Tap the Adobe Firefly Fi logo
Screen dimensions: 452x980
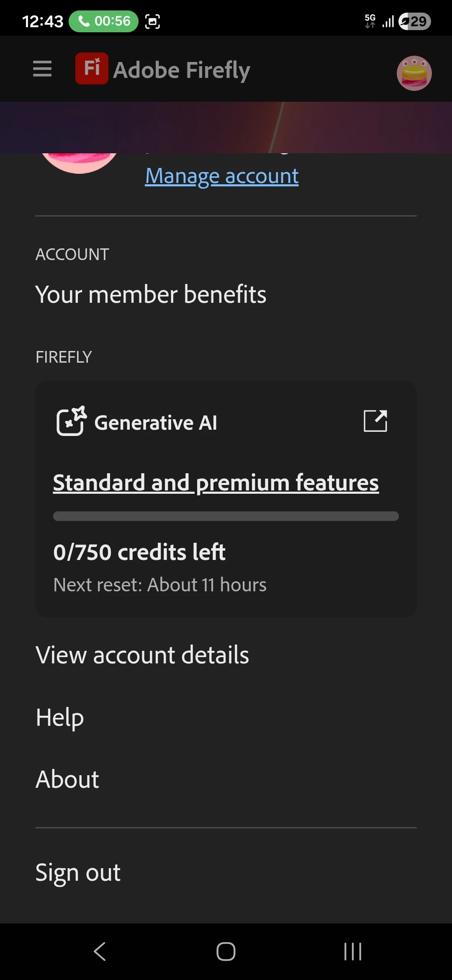92,69
